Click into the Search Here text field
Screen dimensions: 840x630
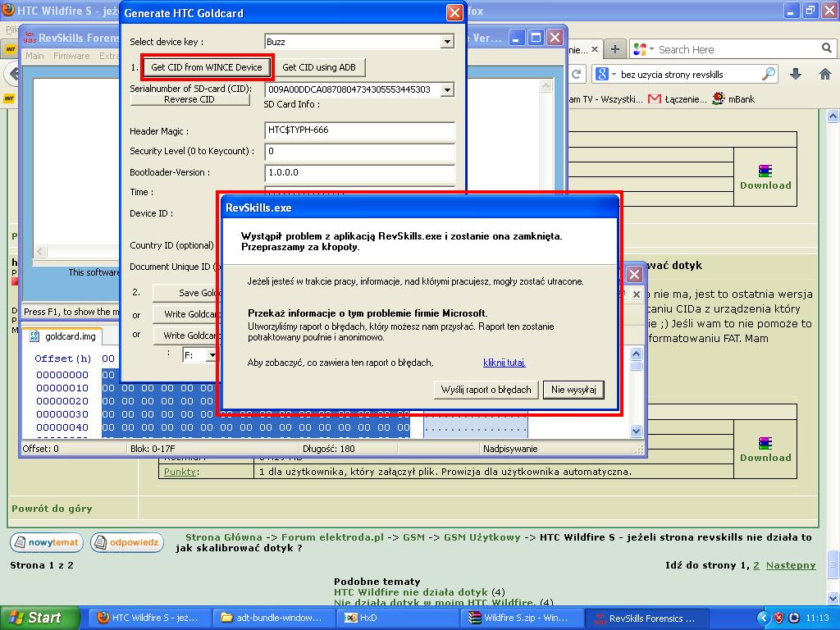pos(738,49)
